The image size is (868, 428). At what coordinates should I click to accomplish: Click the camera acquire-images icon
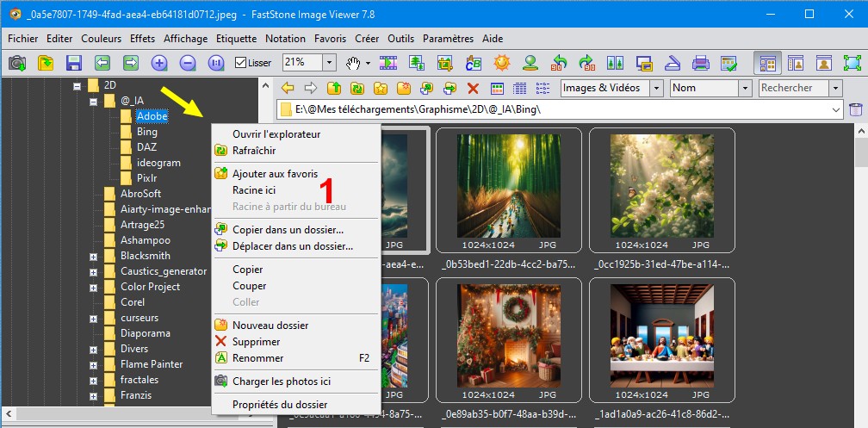(x=17, y=63)
